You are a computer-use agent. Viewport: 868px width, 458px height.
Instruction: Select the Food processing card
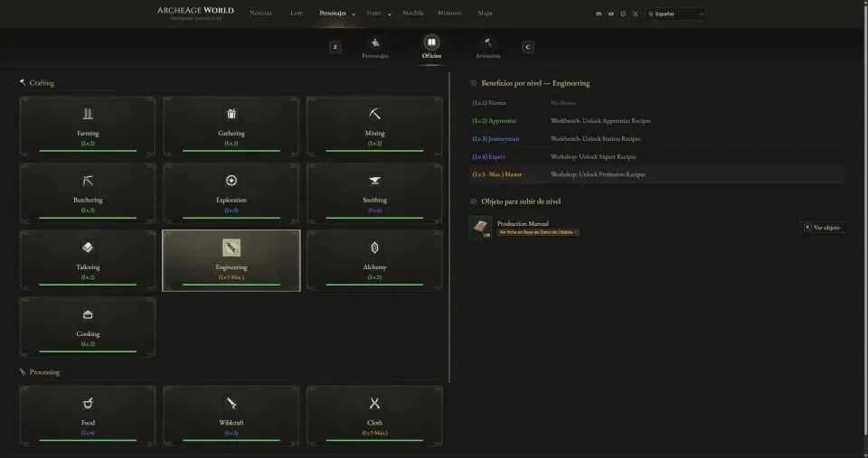tap(88, 416)
